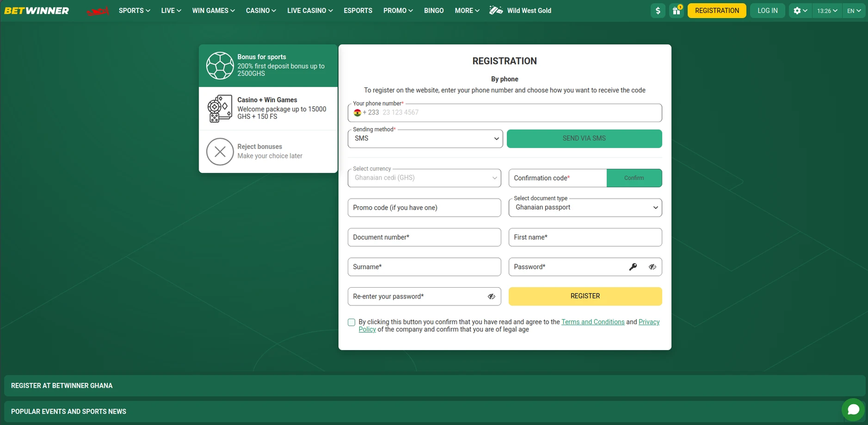Click the Wild West Gold game icon
The height and width of the screenshot is (425, 868).
click(x=496, y=10)
